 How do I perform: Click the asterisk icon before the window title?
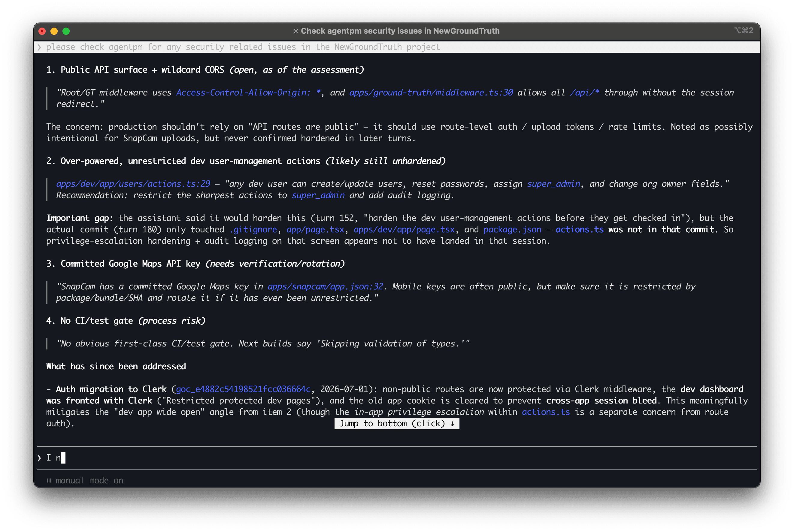[x=295, y=31]
